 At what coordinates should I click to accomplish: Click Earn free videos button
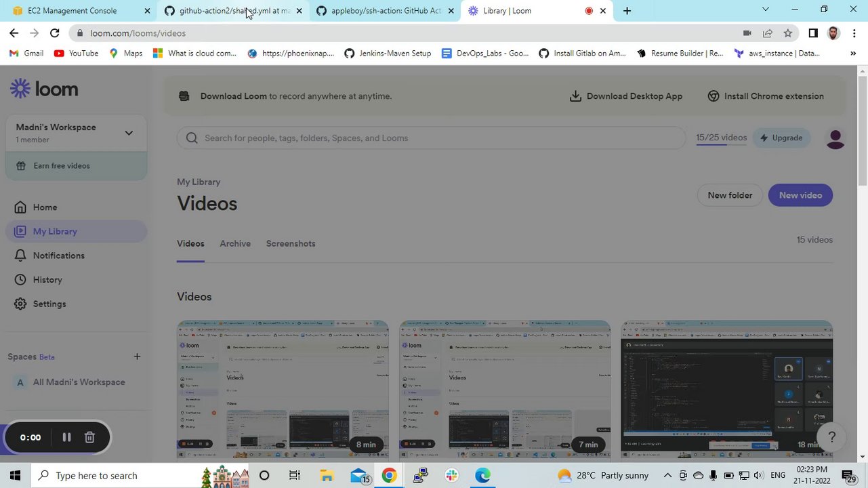pos(76,166)
